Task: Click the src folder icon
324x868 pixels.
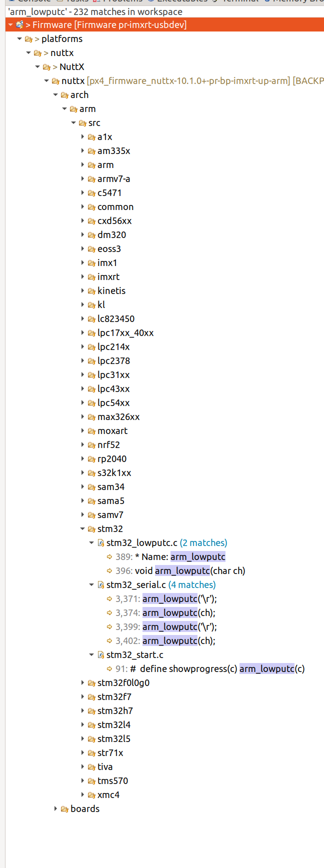Action: (82, 122)
